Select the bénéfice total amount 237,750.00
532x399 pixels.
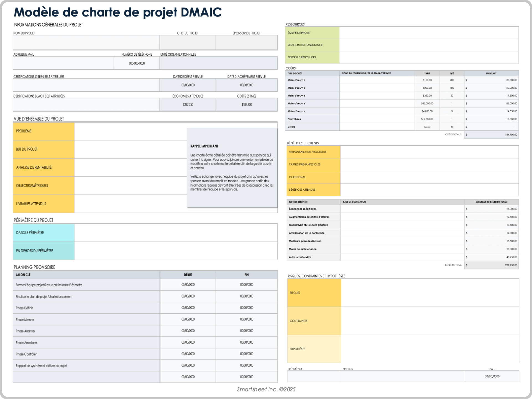(491, 265)
